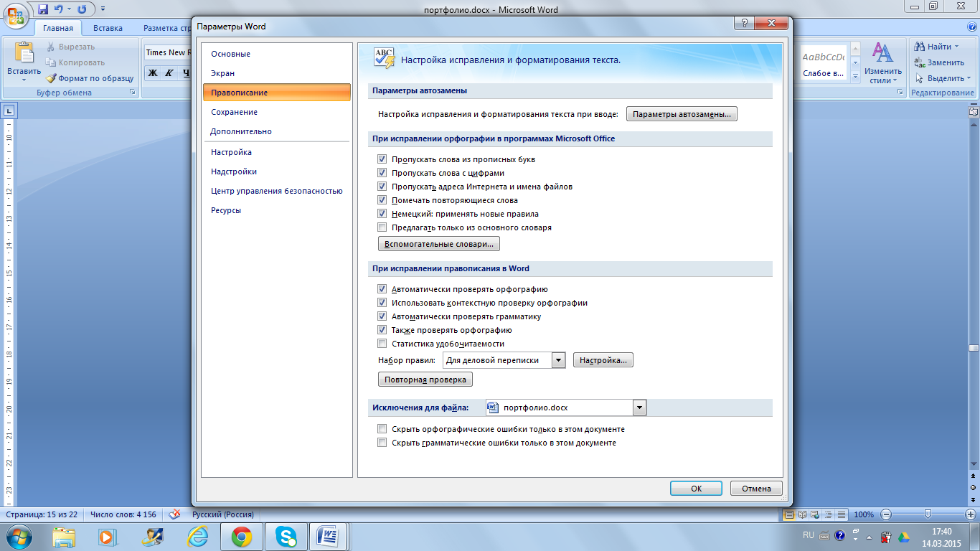The image size is (980, 551).
Task: Click Заменить replace command
Action: coord(940,62)
